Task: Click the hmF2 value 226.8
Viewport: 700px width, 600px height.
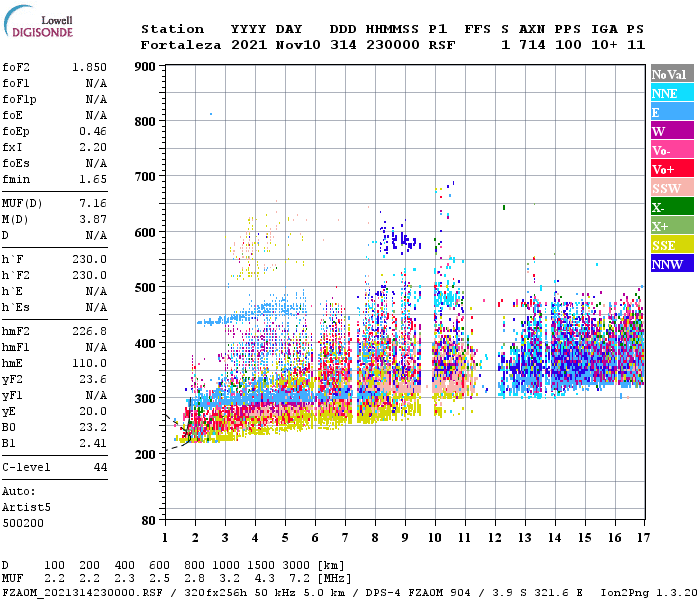Action: click(x=89, y=331)
